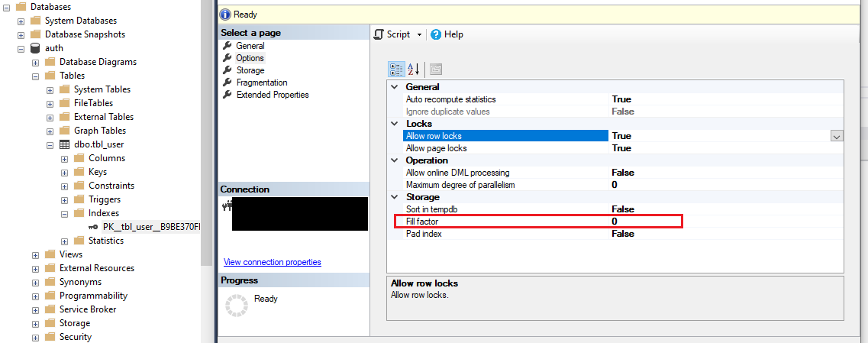Open the Allow row locks value dropdown
The image size is (868, 343).
(x=837, y=136)
